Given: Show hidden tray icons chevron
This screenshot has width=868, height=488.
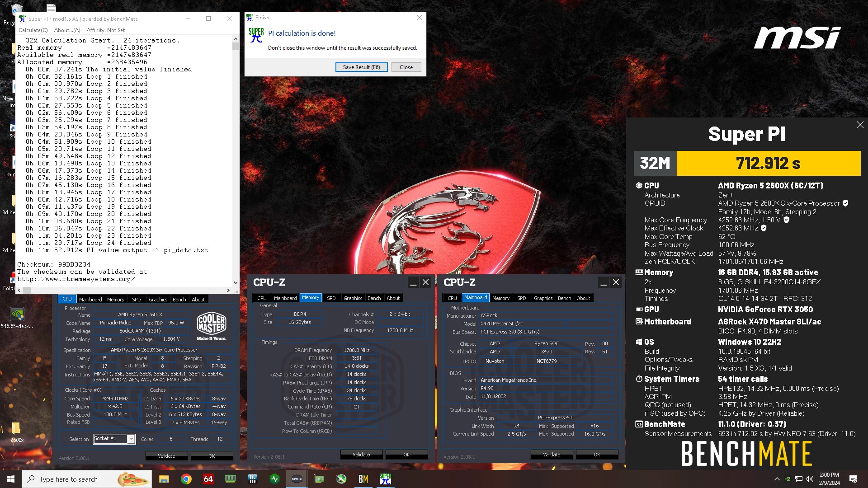Looking at the screenshot, I should pos(777,479).
